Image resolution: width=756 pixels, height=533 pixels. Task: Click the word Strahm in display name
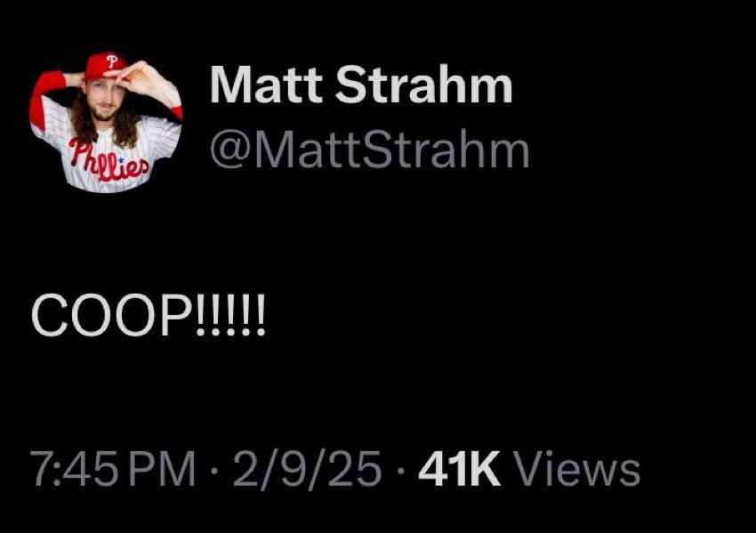[x=424, y=85]
